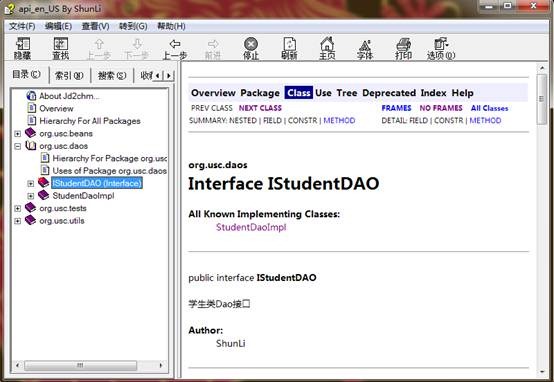The image size is (554, 382).
Task: Expand the StudentDaoImpl tree node
Action: 31,196
